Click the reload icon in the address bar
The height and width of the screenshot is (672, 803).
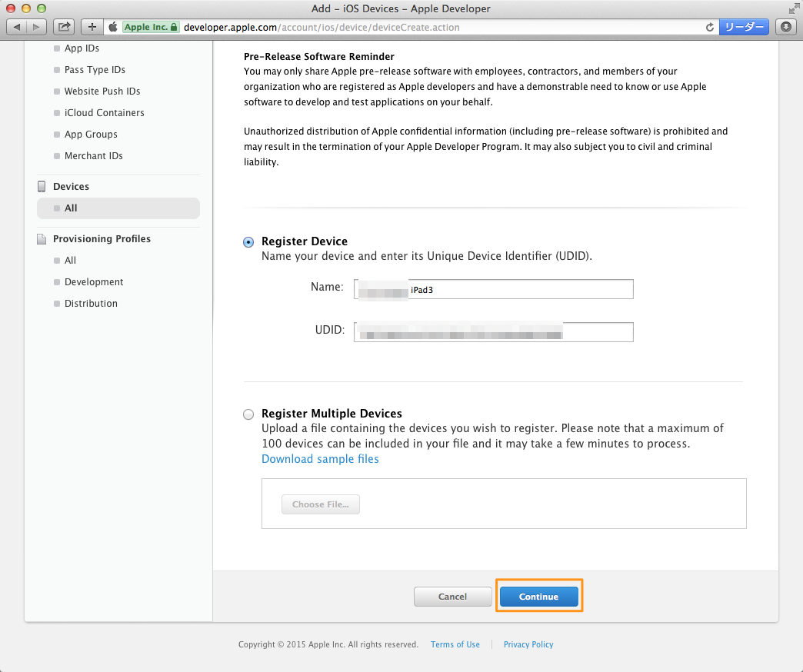coord(709,26)
